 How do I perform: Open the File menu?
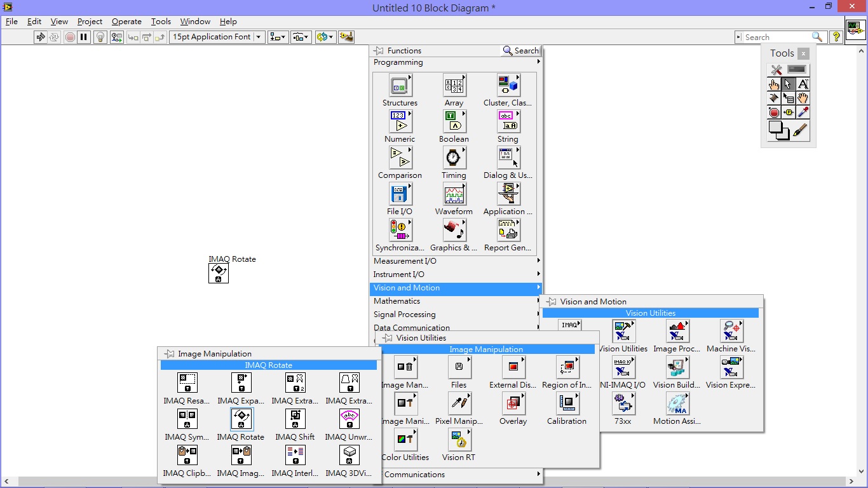pos(11,21)
